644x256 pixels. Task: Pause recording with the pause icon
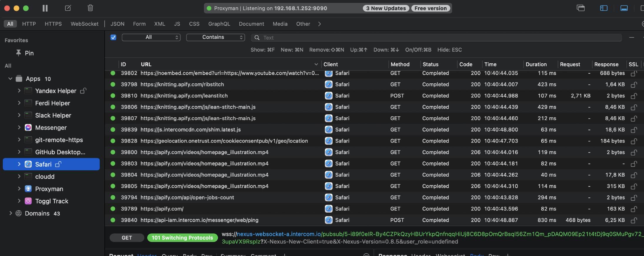[45, 8]
